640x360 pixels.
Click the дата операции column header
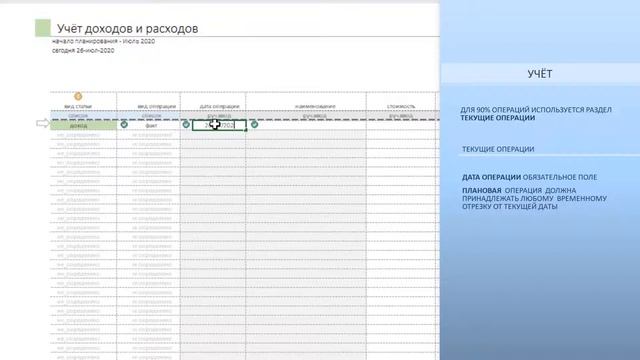pyautogui.click(x=219, y=107)
